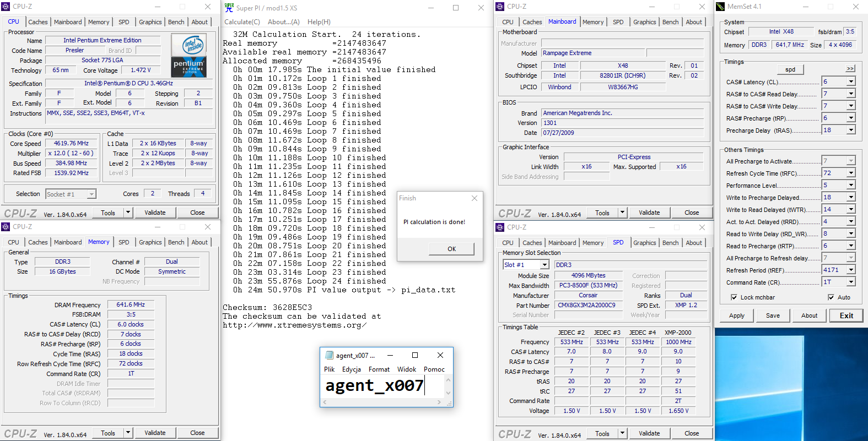Click the spd button in MemSet Timings
The image size is (868, 441).
(x=790, y=69)
